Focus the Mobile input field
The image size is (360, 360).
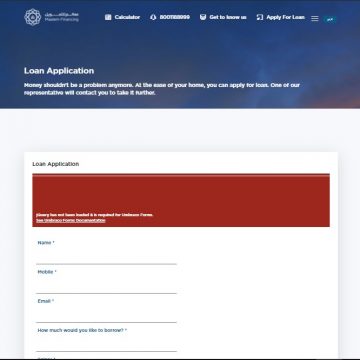tap(106, 286)
